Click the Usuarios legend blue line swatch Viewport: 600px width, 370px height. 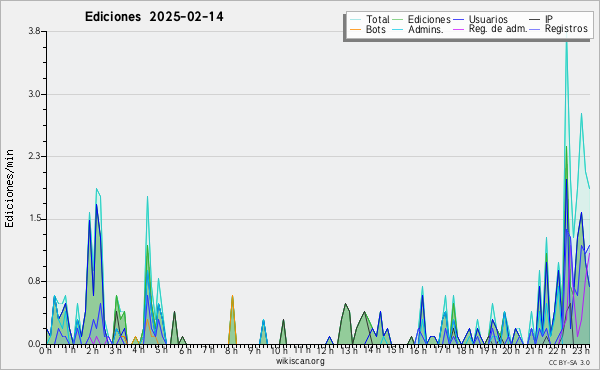tap(458, 20)
